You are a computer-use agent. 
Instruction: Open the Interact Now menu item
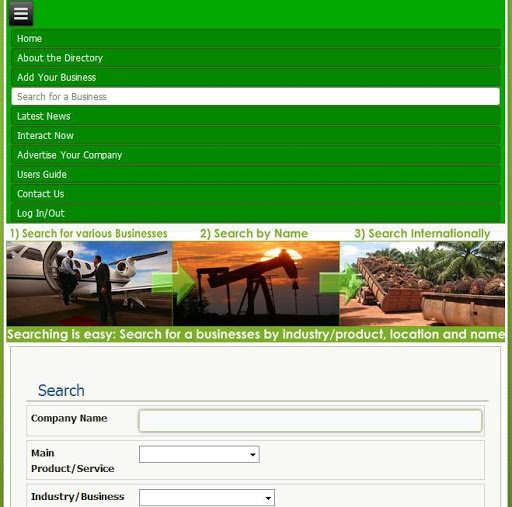click(256, 135)
